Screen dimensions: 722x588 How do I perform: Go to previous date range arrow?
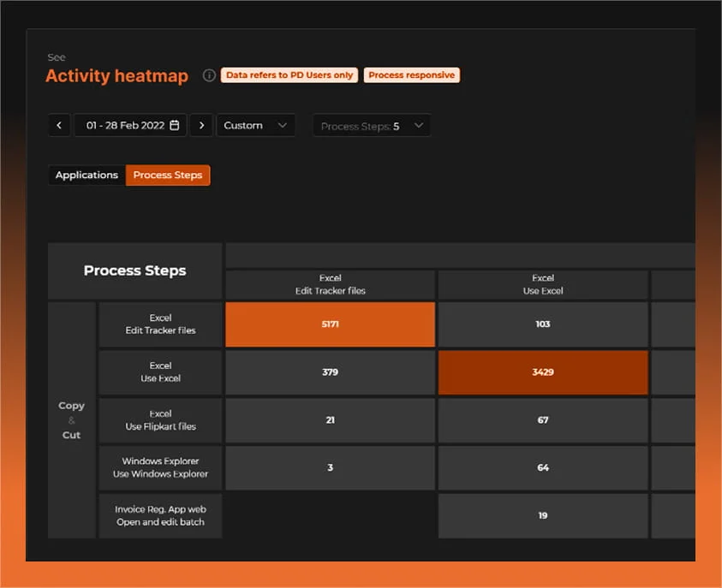pyautogui.click(x=58, y=126)
